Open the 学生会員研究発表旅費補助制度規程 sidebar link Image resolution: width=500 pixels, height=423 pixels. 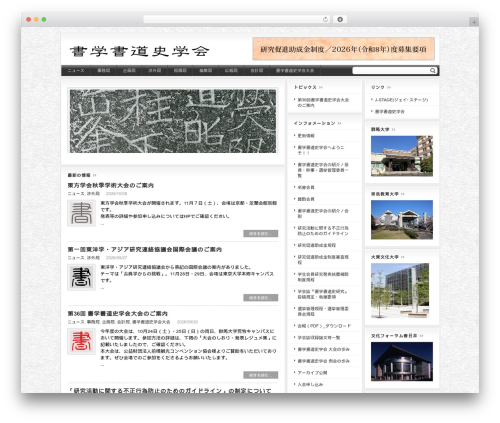323,277
